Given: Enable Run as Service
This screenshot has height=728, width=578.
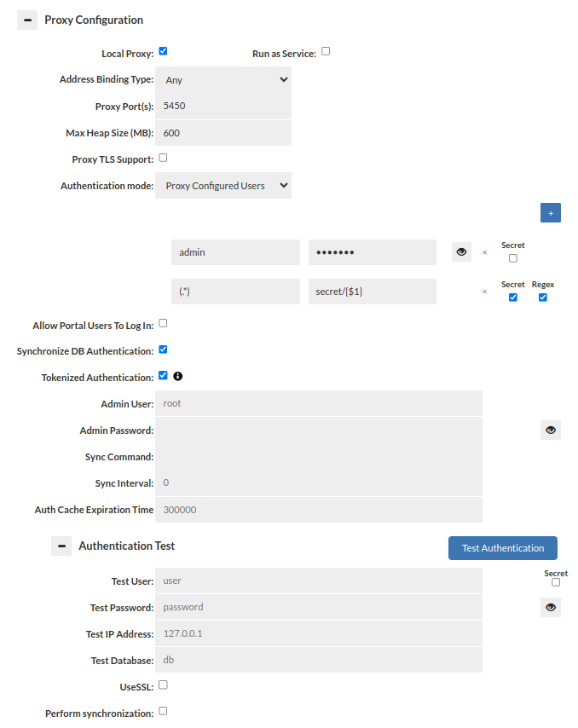Looking at the screenshot, I should [x=326, y=52].
